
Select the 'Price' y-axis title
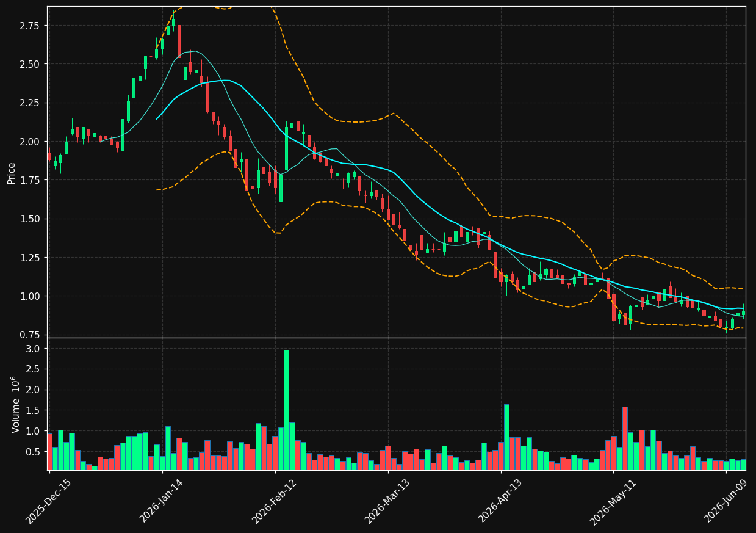click(x=12, y=173)
